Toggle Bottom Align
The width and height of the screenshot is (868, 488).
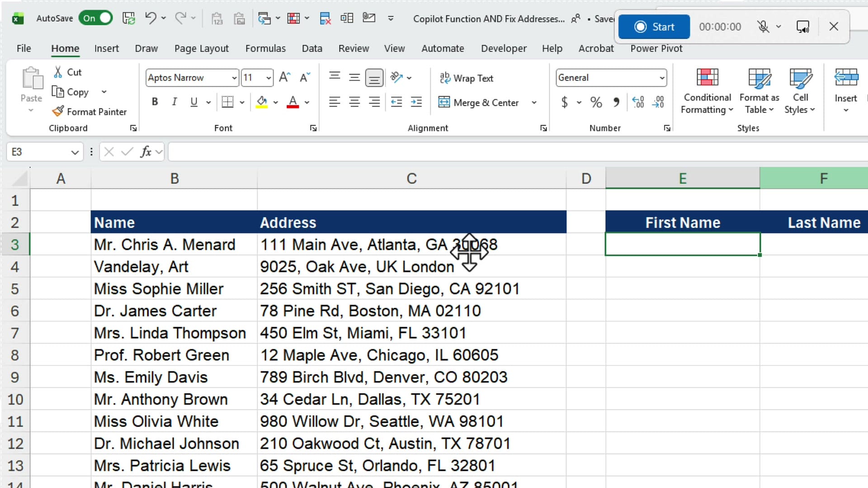tap(374, 78)
